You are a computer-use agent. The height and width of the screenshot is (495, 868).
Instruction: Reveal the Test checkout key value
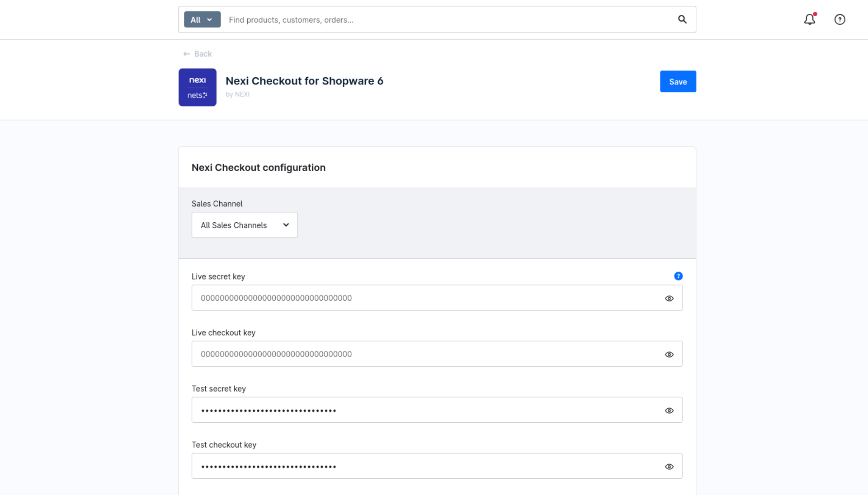coord(669,466)
